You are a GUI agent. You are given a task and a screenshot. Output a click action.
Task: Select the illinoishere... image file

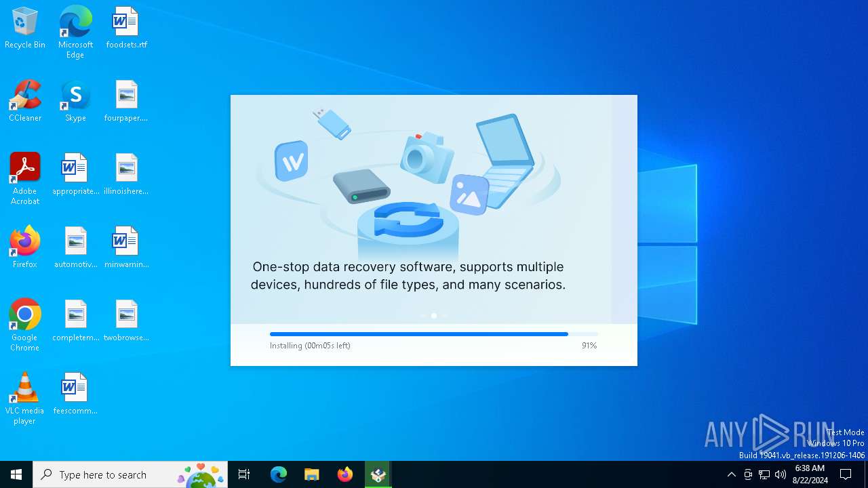(x=126, y=175)
